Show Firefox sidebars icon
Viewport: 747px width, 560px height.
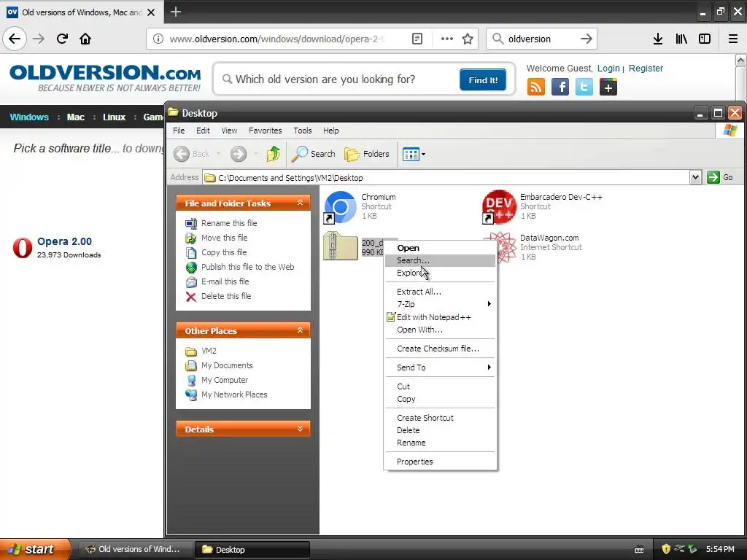coord(705,39)
